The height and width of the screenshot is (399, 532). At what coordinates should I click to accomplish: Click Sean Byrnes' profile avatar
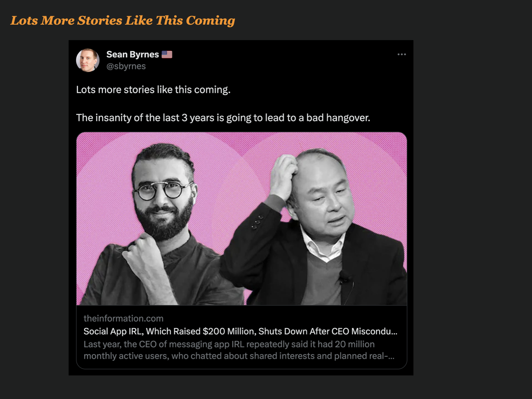[x=88, y=60]
